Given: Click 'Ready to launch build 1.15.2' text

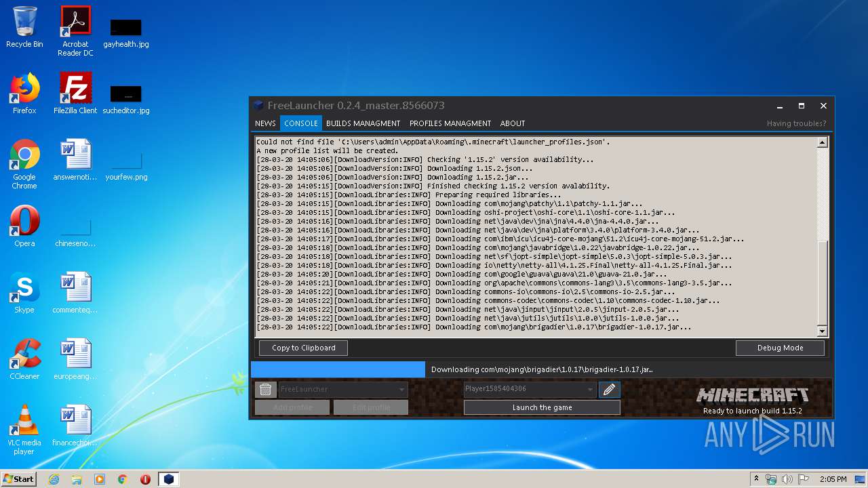Looking at the screenshot, I should click(x=752, y=411).
